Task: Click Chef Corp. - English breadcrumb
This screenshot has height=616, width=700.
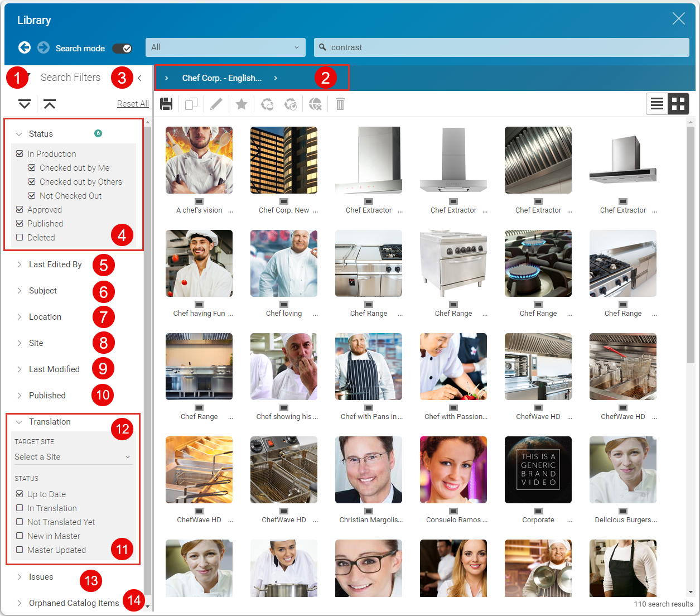Action: 221,78
